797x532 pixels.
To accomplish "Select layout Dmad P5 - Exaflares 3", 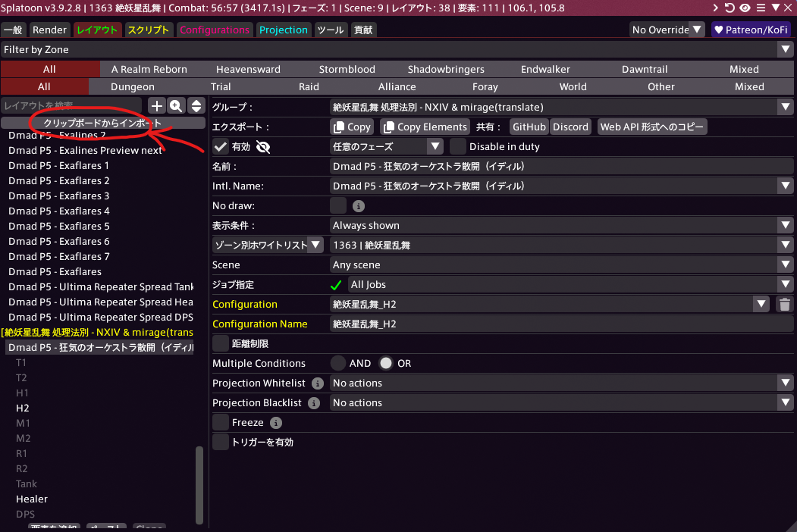I will pos(59,196).
